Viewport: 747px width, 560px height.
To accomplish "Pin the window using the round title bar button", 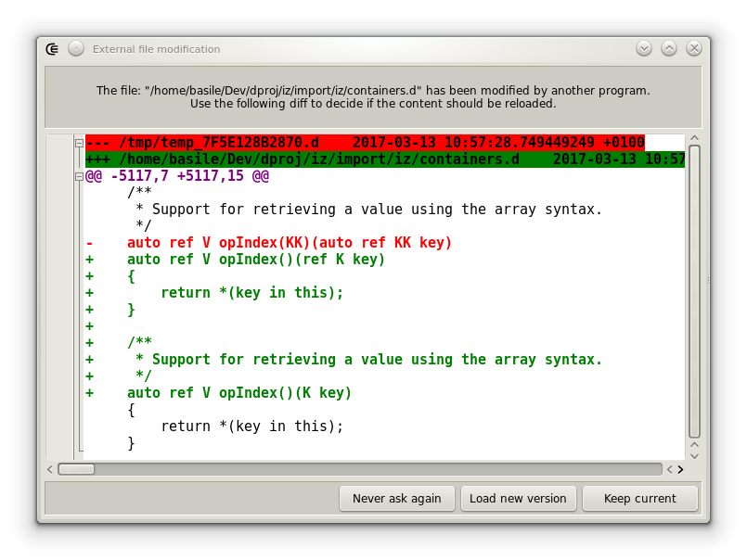I will coord(76,49).
